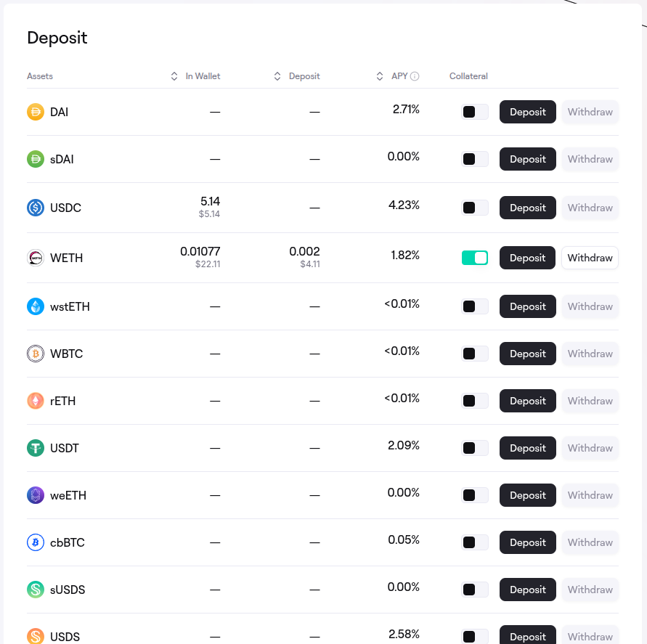
Task: Click the weETH purple icon
Action: [x=36, y=495]
